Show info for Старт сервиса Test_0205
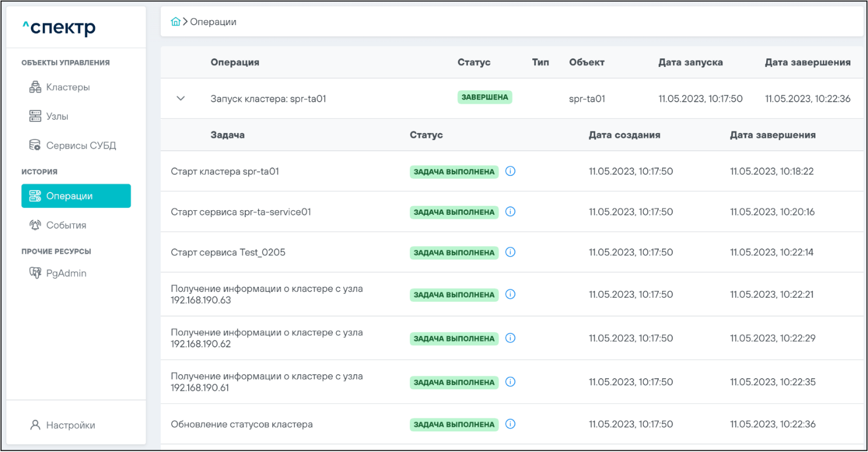This screenshot has height=452, width=868. click(x=511, y=252)
